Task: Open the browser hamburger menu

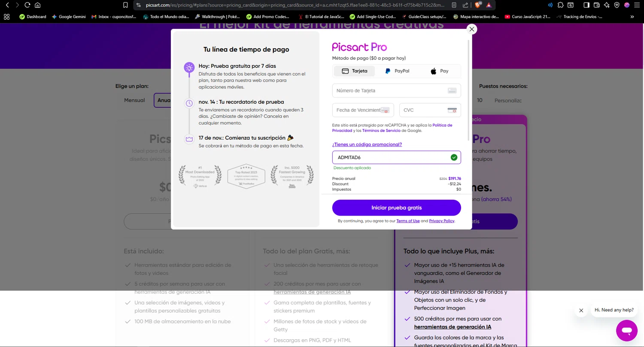Action: [x=637, y=5]
